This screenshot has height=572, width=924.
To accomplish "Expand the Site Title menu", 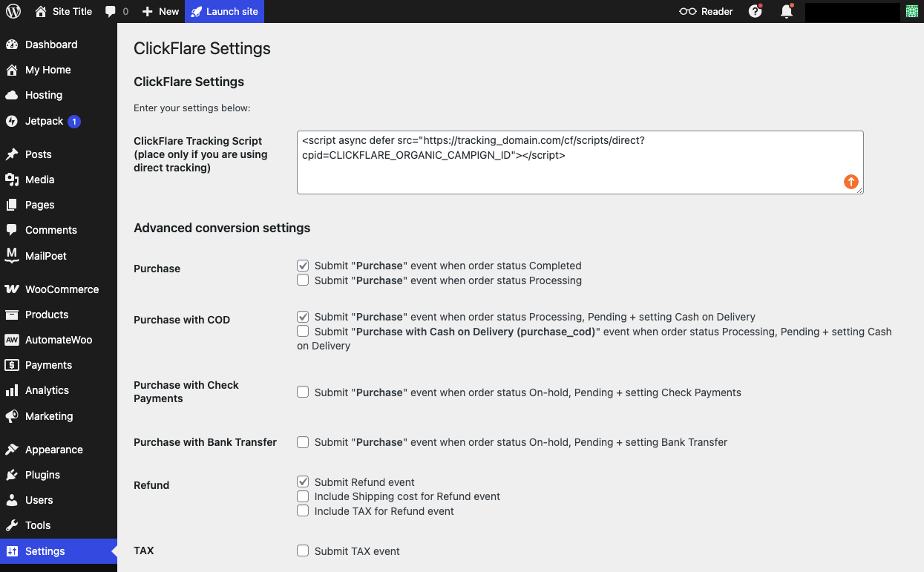I will (x=64, y=11).
